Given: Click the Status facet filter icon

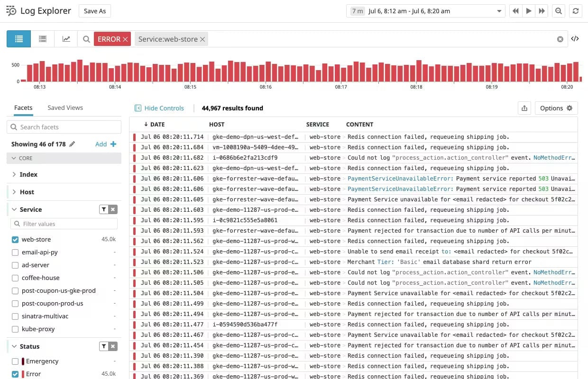Looking at the screenshot, I should (103, 346).
